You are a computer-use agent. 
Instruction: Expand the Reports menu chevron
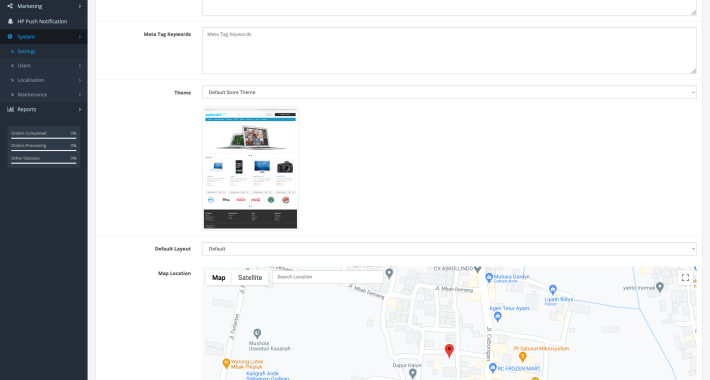pyautogui.click(x=80, y=109)
